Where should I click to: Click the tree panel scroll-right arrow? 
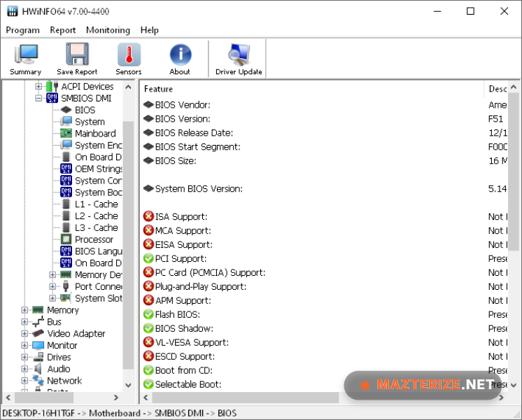point(116,398)
